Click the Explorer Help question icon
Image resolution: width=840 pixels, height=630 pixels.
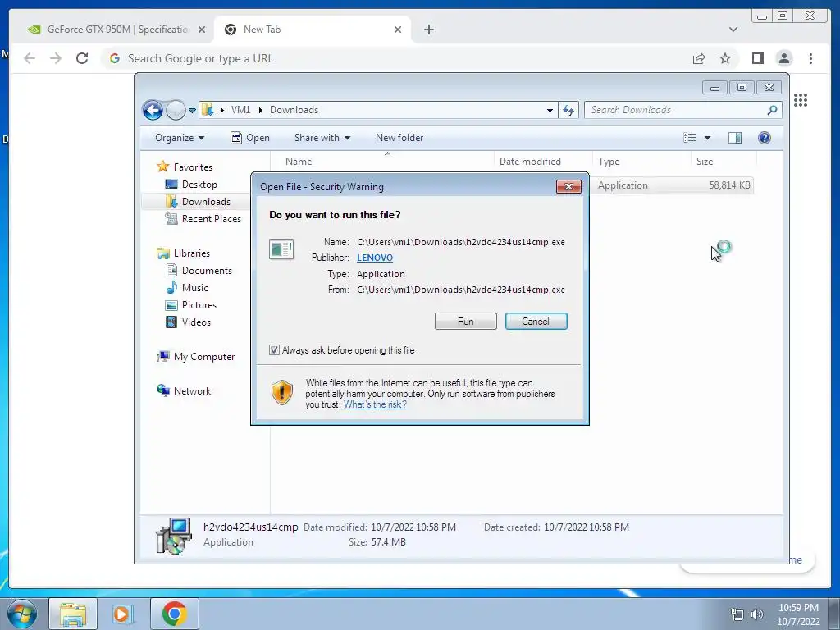click(765, 138)
